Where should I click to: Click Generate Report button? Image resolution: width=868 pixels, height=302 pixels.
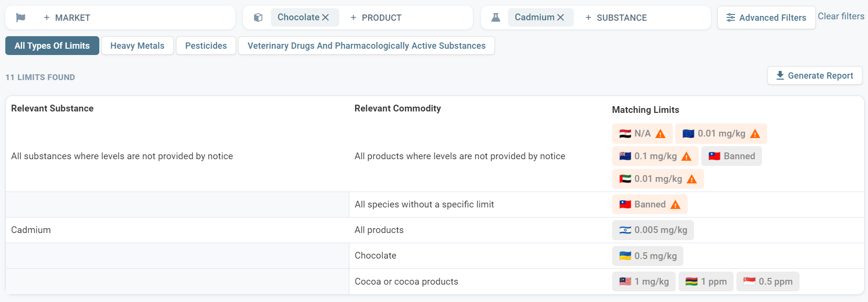(815, 76)
